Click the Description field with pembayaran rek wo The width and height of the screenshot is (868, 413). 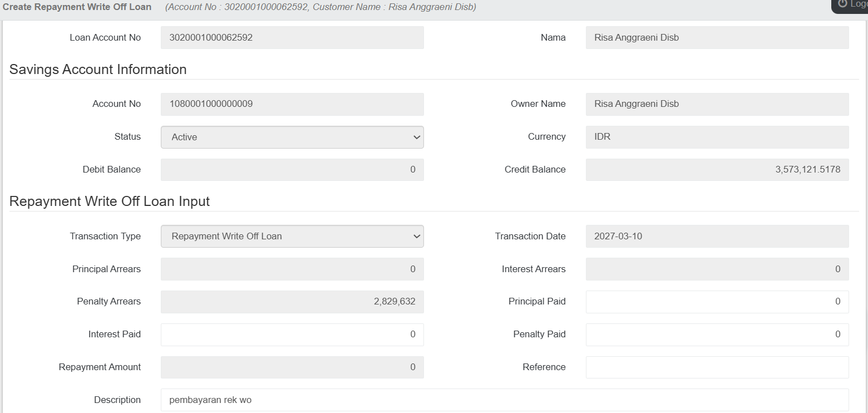point(505,400)
